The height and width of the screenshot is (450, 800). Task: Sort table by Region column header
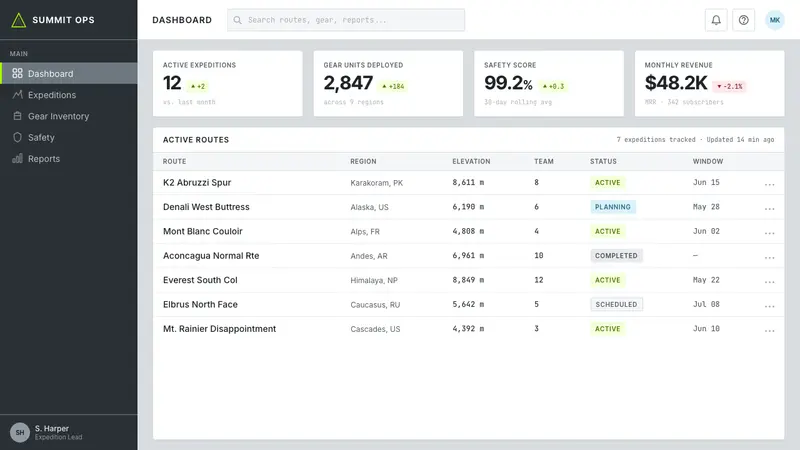click(363, 161)
